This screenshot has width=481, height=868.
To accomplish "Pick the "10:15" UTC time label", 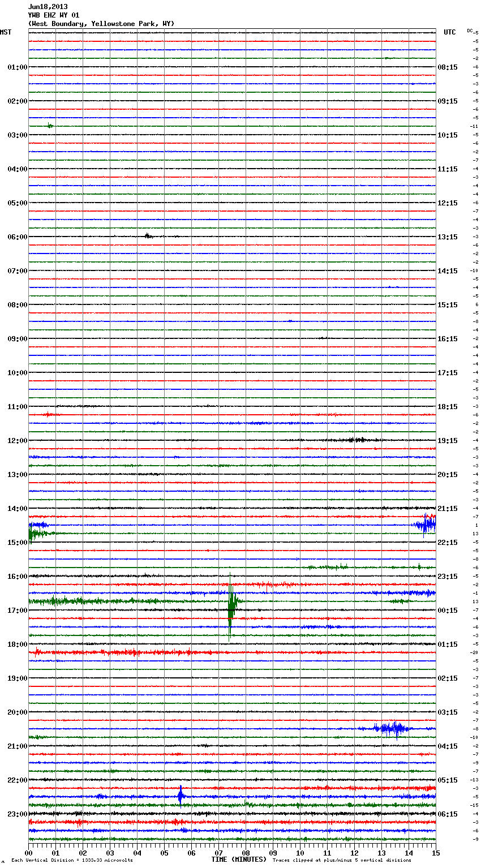I will point(448,135).
